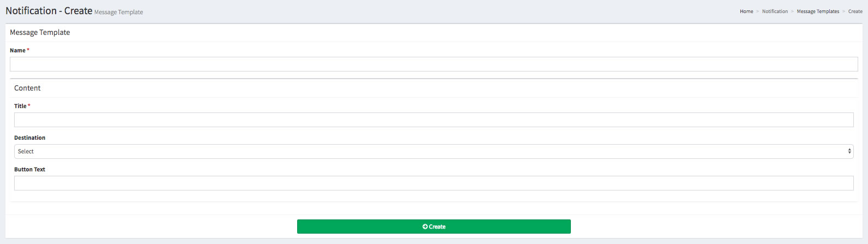This screenshot has height=244, width=868.
Task: Select the Button Text input box
Action: pyautogui.click(x=433, y=183)
